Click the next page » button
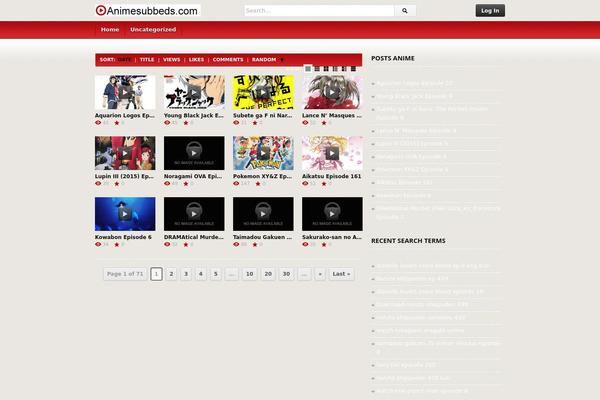600x400 pixels. pos(320,274)
